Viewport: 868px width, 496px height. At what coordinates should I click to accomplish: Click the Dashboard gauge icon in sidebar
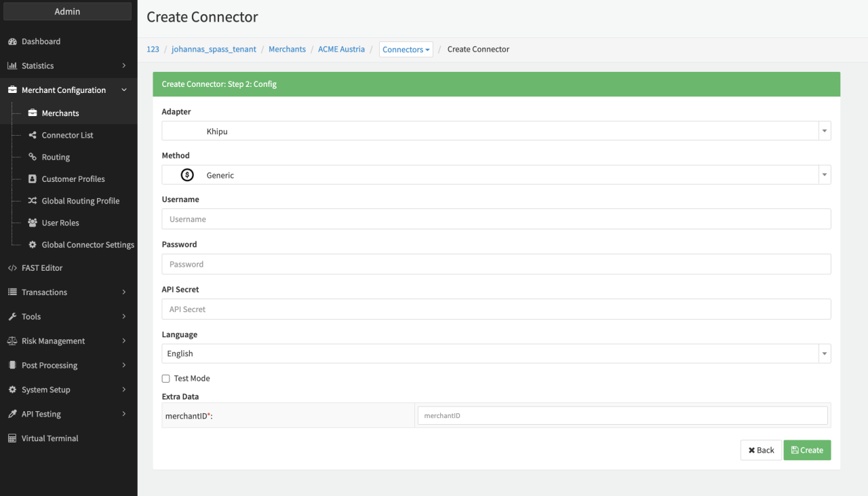tap(12, 41)
